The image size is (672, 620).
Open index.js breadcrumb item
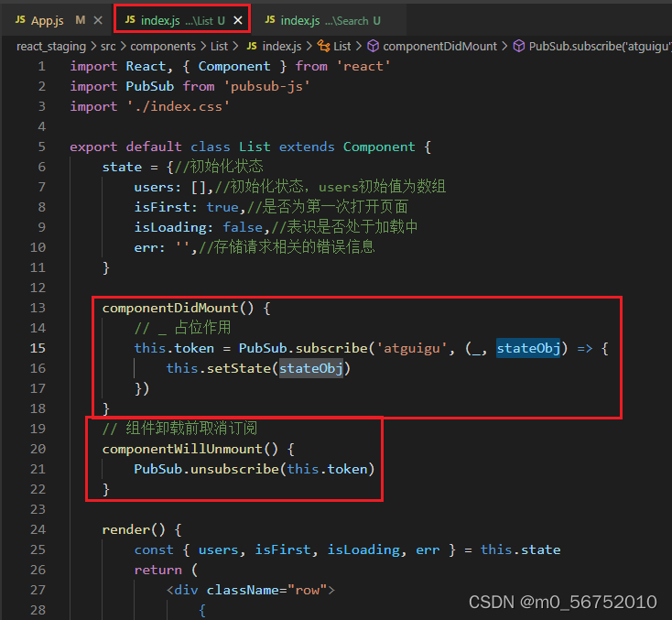[282, 47]
